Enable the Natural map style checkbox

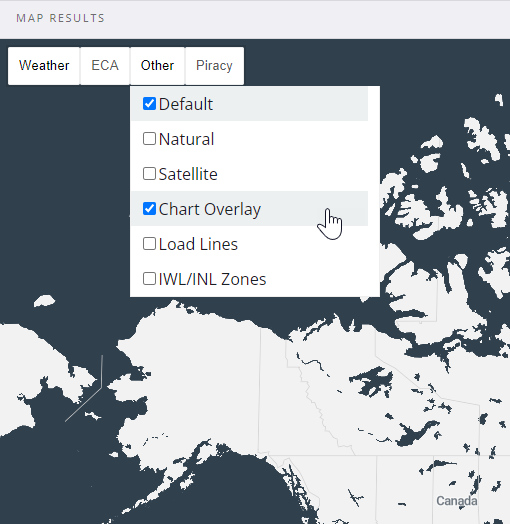(x=149, y=139)
